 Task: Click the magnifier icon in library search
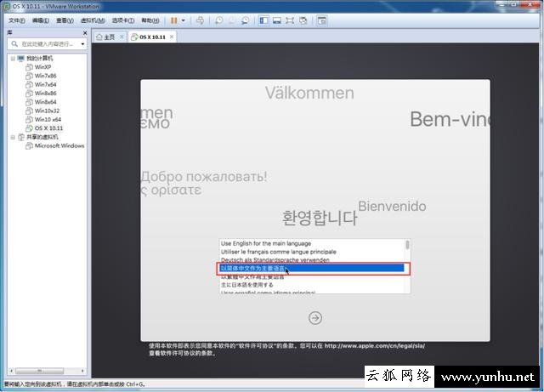[x=14, y=43]
